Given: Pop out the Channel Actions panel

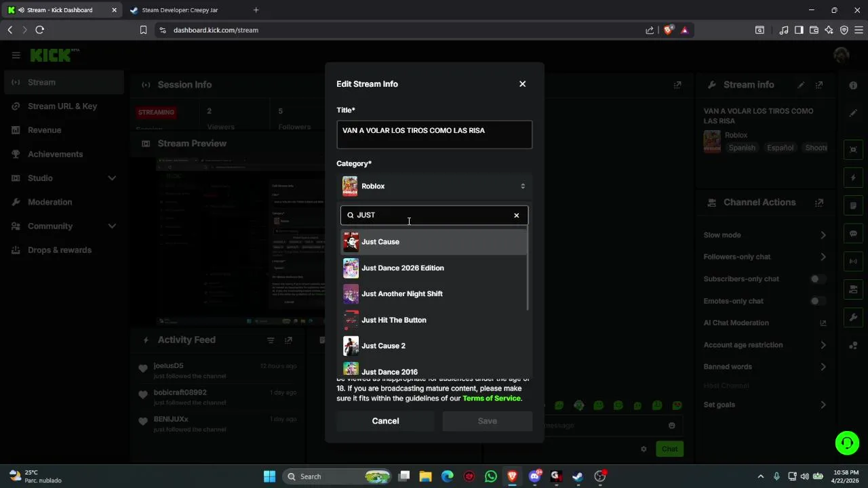Looking at the screenshot, I should [x=819, y=203].
